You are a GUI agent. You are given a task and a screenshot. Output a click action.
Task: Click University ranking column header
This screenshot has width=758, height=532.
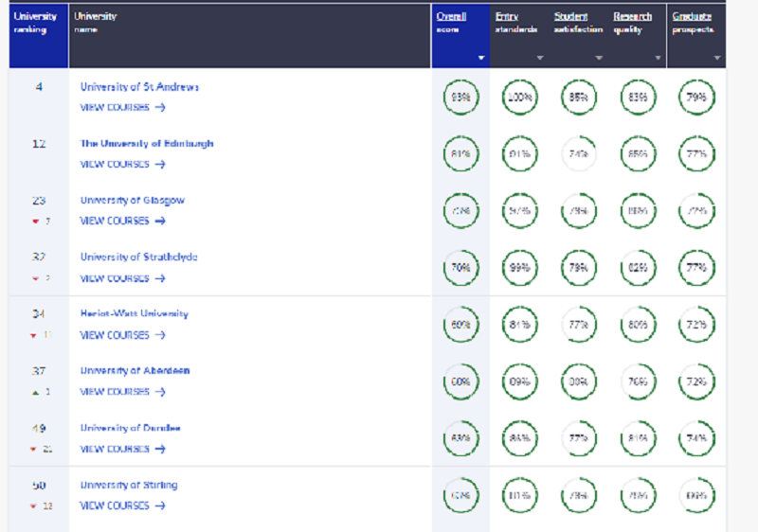coord(39,36)
